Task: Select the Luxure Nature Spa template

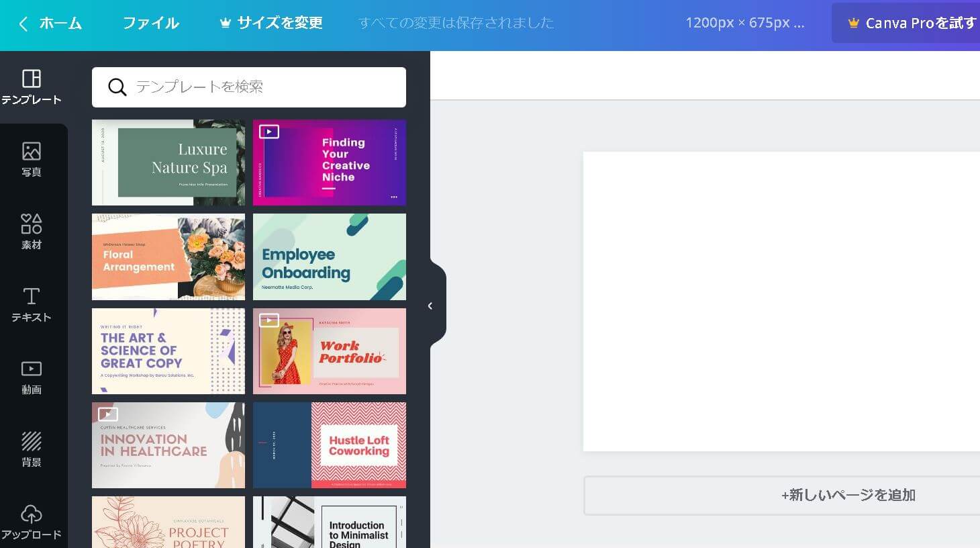Action: [x=168, y=163]
